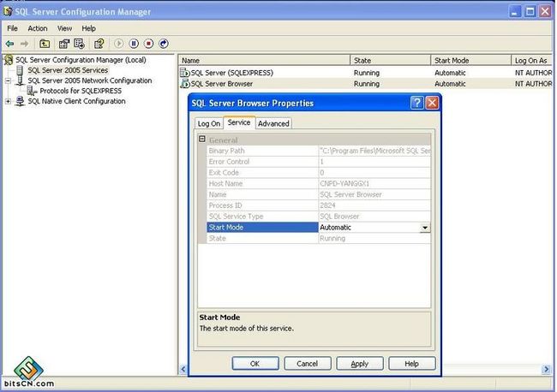Screen dimensions: 557x392
Task: Click the Error Control property label
Action: tap(229, 162)
